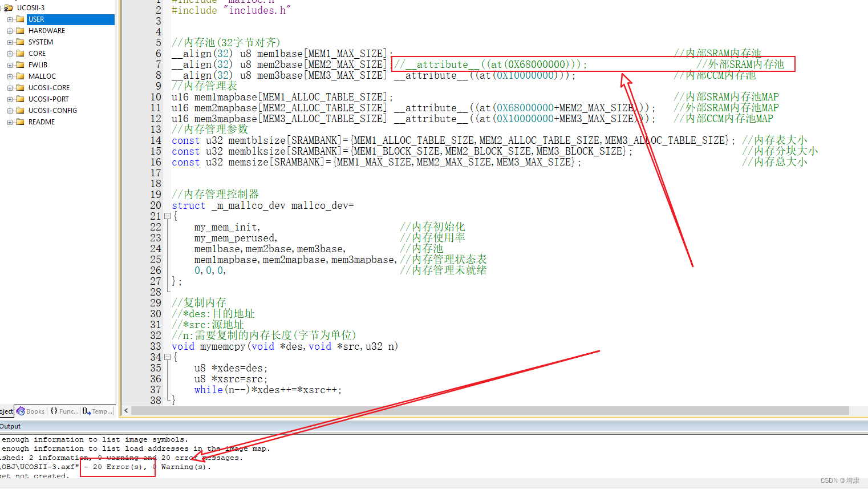The width and height of the screenshot is (868, 489).
Task: Select the FWLIB group label
Action: coord(38,65)
